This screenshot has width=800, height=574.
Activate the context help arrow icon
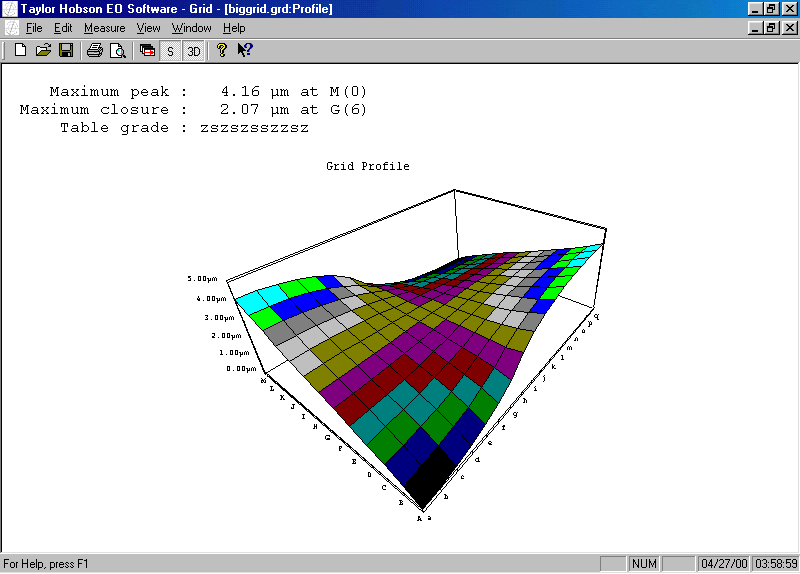click(244, 50)
